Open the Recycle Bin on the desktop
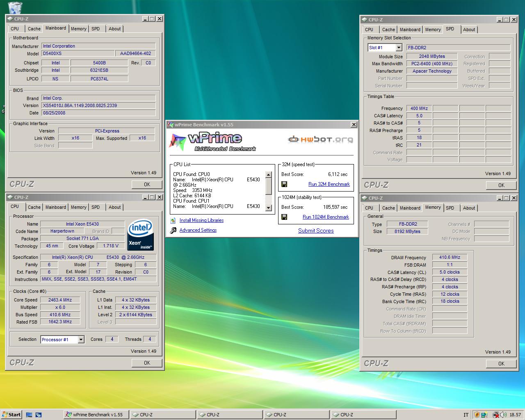This screenshot has height=420, width=525. point(15,7)
